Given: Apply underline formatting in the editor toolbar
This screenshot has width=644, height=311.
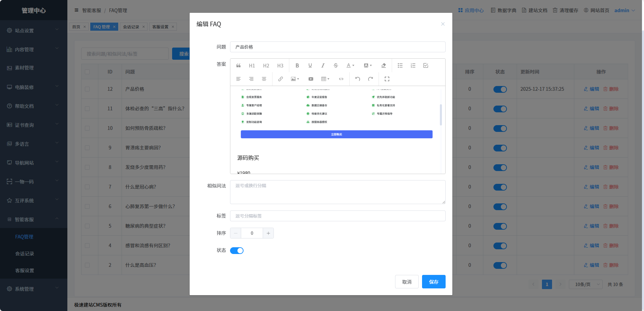Looking at the screenshot, I should pyautogui.click(x=310, y=65).
